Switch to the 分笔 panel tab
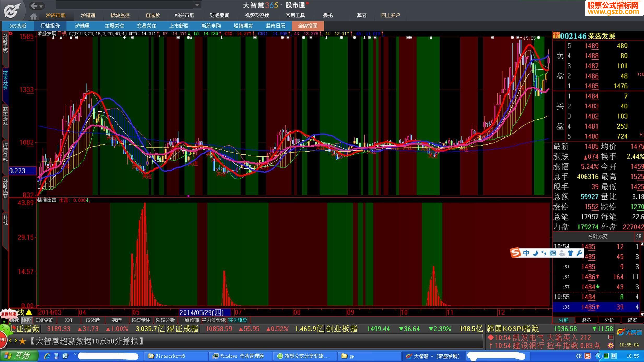The height and width of the screenshot is (362, 644). 563,320
